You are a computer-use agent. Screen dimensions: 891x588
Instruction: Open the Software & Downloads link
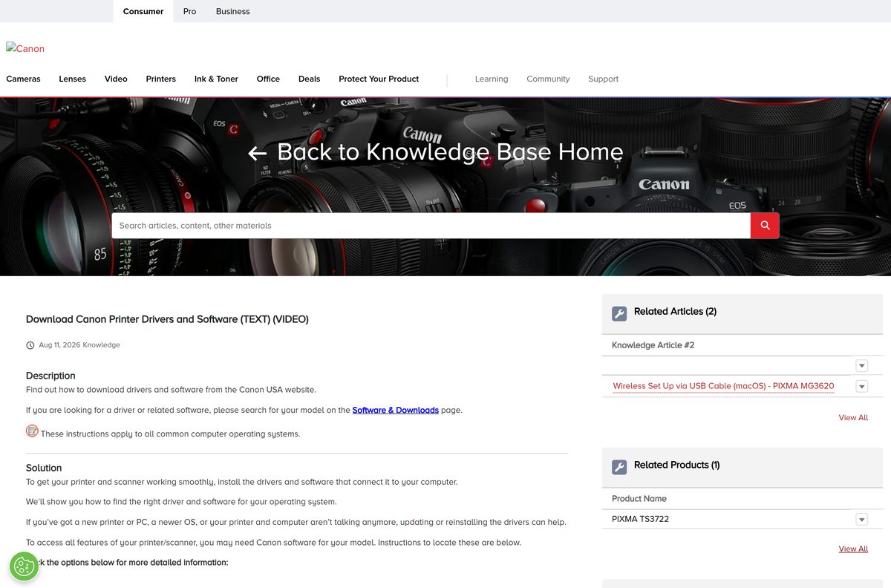396,410
